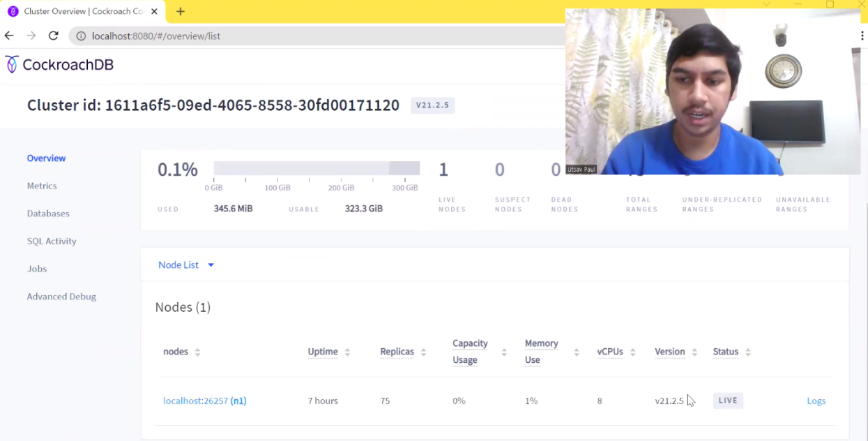Click the browser forward arrow
This screenshot has width=868, height=441.
tap(31, 36)
